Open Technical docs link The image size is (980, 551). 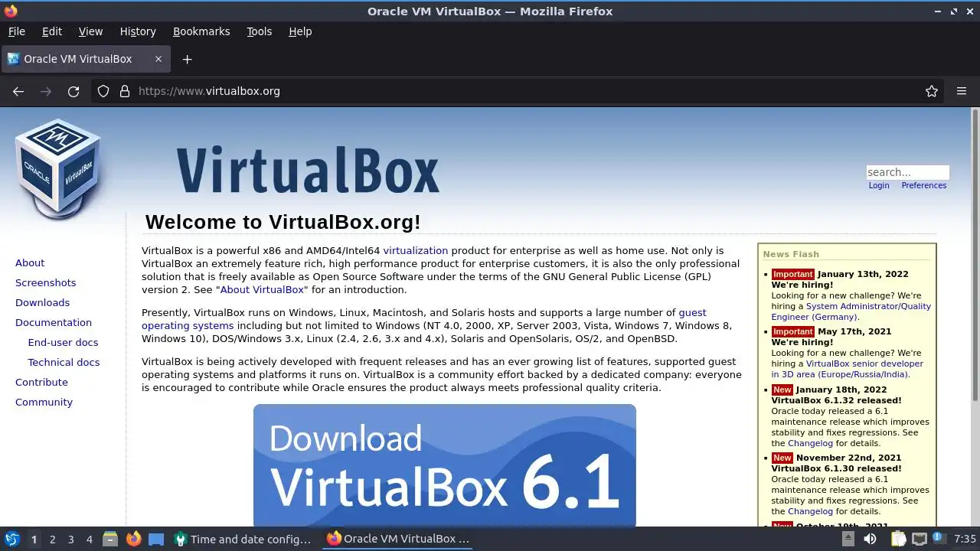[64, 362]
